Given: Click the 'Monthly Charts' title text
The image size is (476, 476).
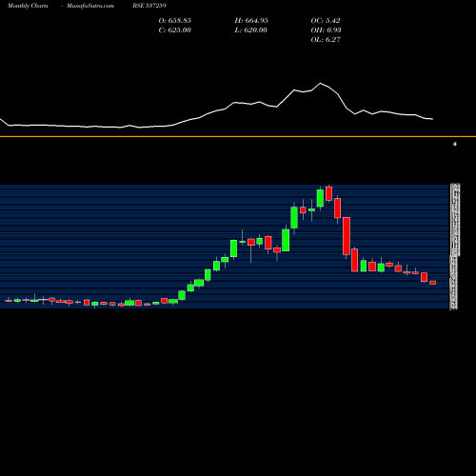Looking at the screenshot, I should (x=28, y=6).
